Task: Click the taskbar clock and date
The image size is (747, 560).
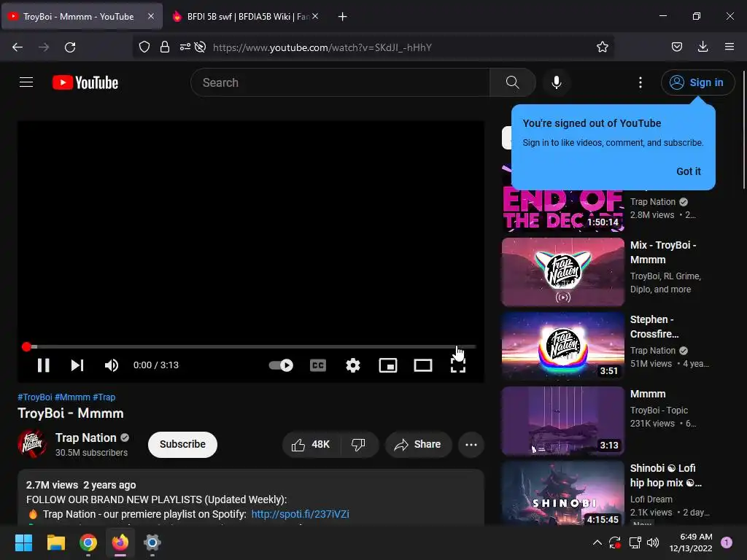Action: (x=691, y=542)
